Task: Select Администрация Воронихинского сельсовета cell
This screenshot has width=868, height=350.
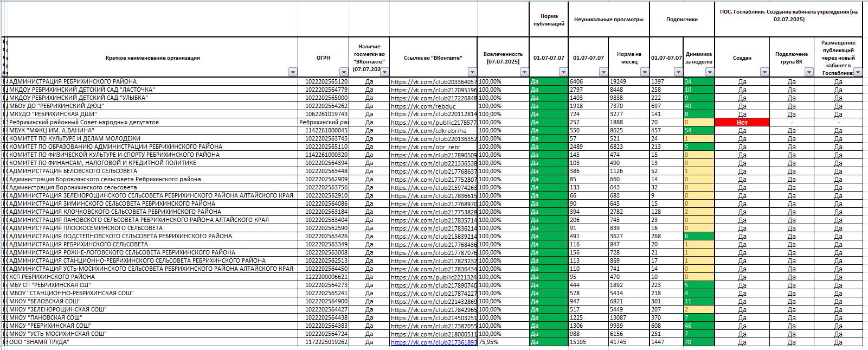Action: click(x=153, y=188)
